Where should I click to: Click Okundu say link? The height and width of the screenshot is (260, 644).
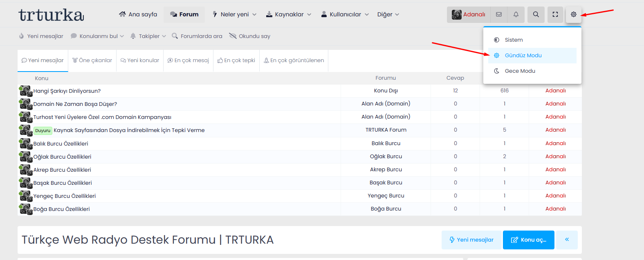coord(250,36)
